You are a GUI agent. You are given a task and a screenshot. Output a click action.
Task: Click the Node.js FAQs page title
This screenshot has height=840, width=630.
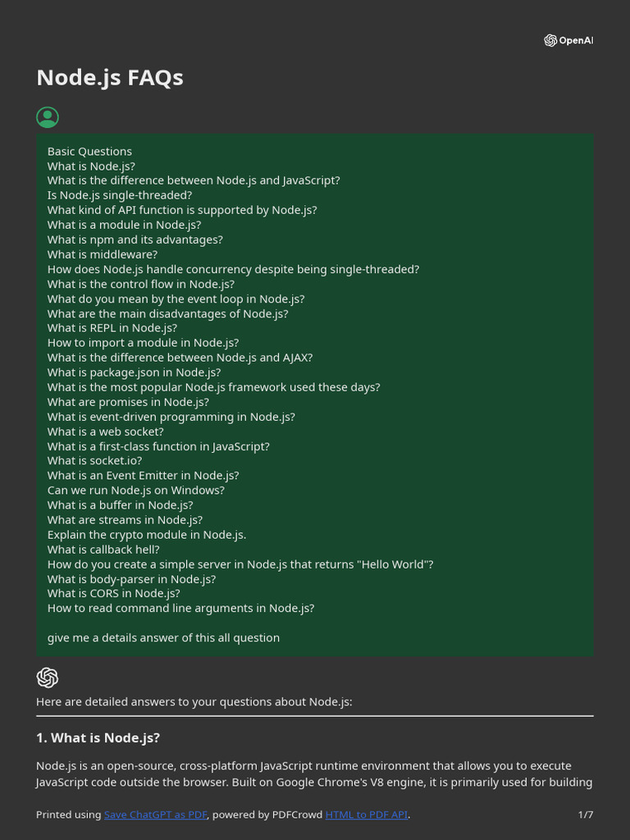click(110, 77)
